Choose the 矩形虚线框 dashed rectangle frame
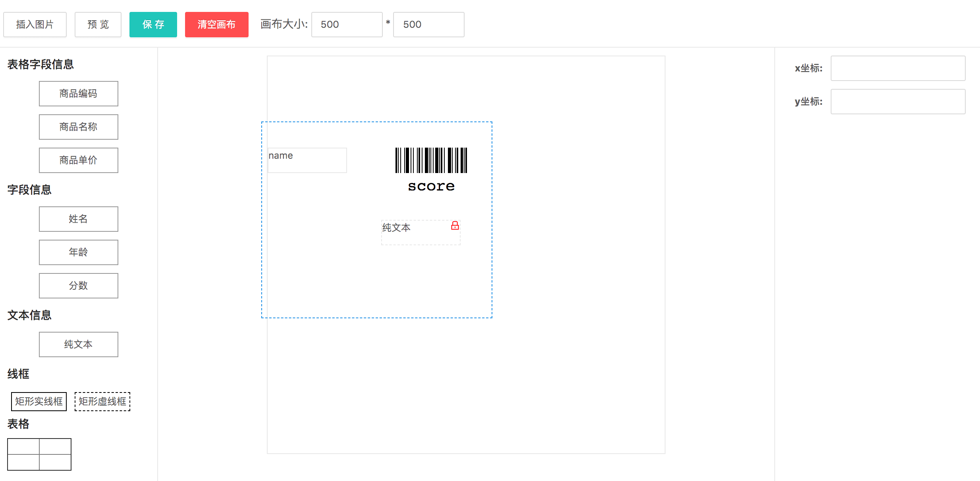Screen dimensions: 980x481 tap(102, 402)
